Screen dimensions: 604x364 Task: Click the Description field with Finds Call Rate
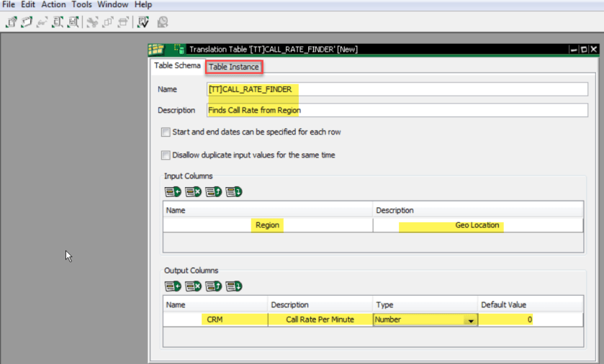(396, 111)
